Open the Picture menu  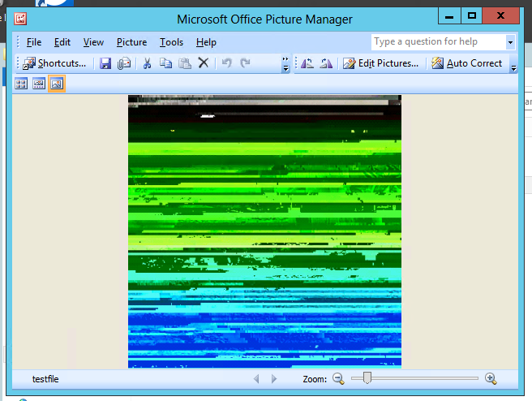click(x=131, y=42)
